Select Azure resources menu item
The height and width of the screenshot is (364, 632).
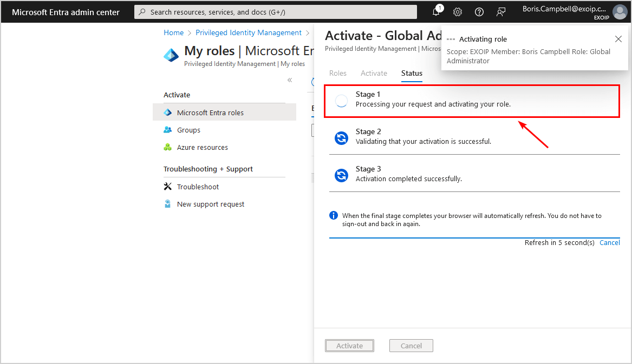202,147
